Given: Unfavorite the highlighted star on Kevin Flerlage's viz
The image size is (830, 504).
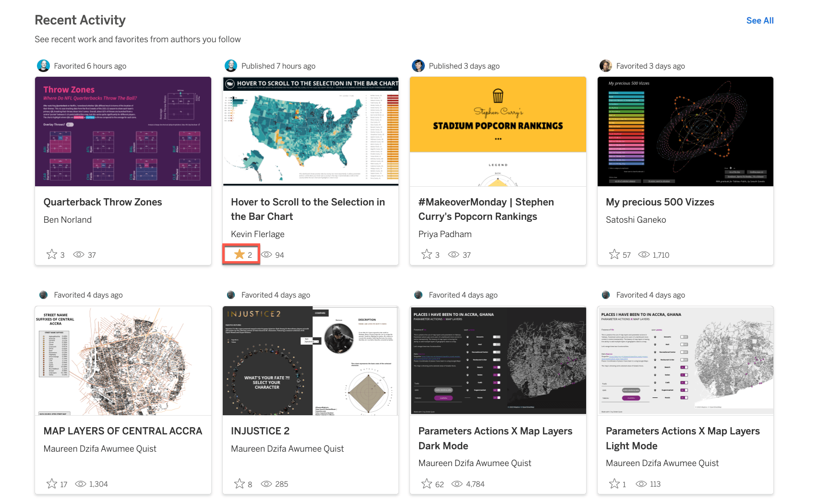Looking at the screenshot, I should tap(240, 254).
